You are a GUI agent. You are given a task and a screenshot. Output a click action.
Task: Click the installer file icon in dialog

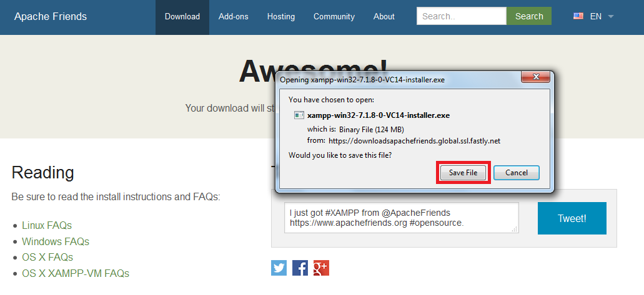[x=299, y=115]
